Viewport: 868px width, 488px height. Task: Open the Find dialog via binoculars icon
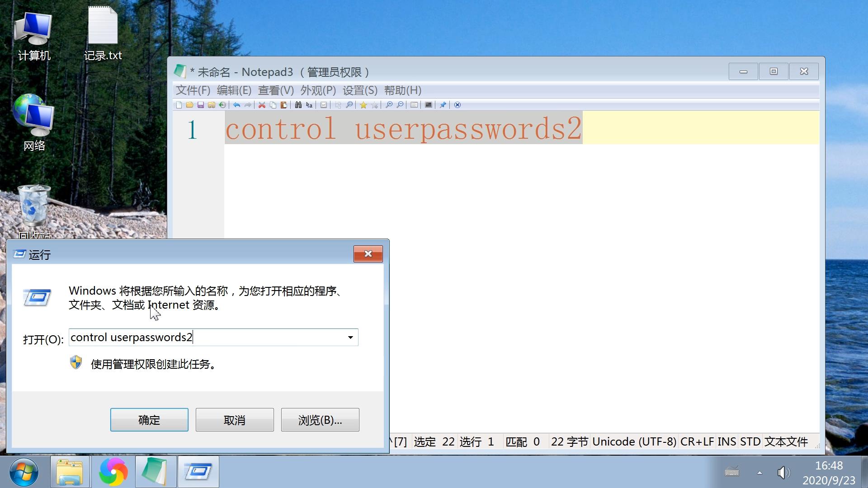coord(298,105)
